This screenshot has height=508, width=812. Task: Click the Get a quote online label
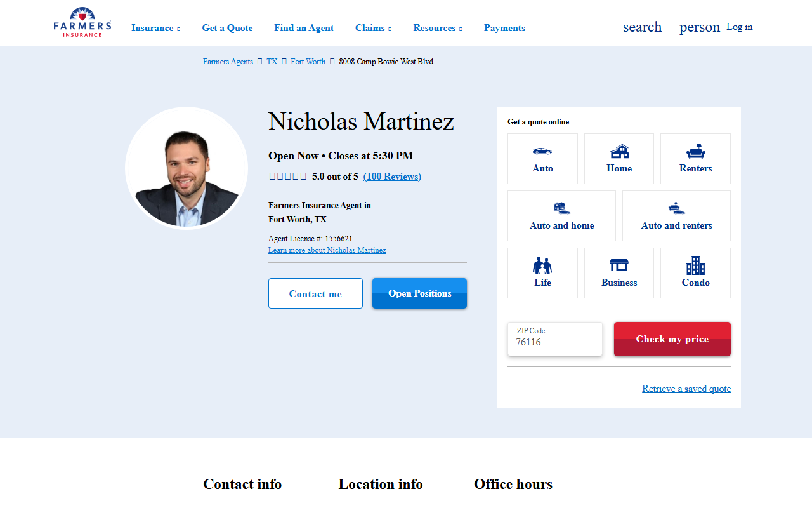tap(539, 122)
